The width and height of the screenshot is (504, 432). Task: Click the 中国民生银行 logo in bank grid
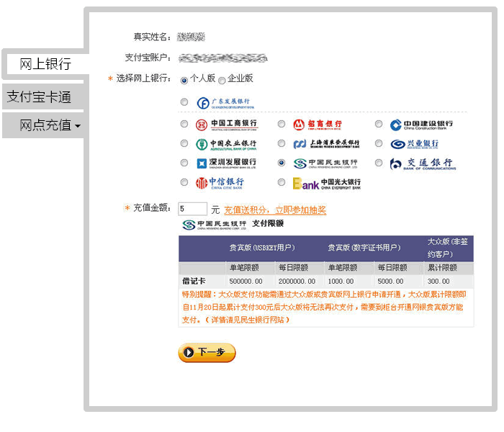[x=325, y=163]
